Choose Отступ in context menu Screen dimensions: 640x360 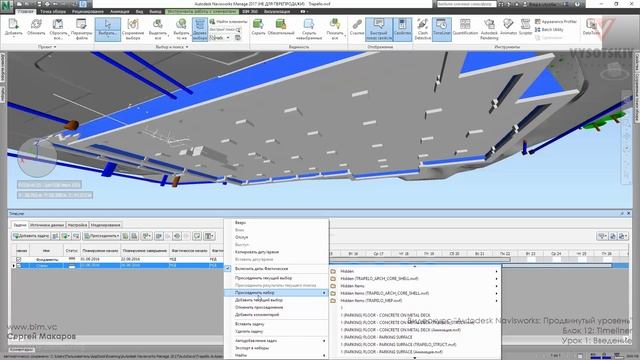click(x=241, y=237)
